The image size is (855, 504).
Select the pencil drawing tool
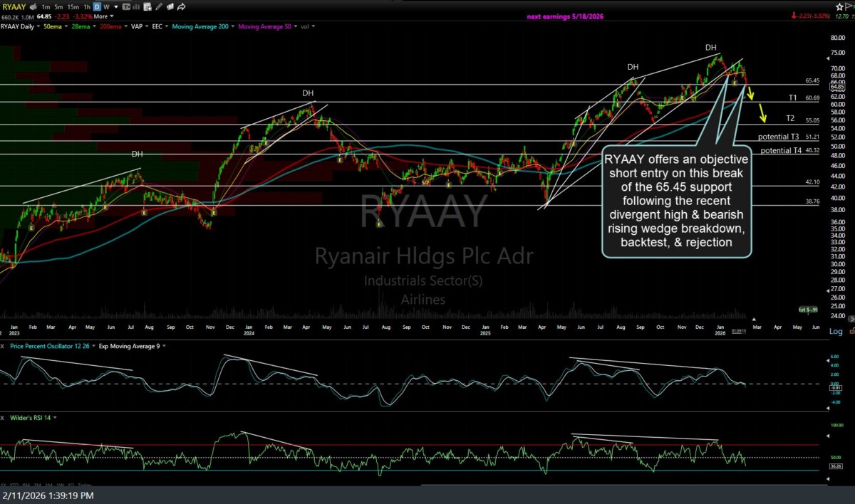coord(158,7)
